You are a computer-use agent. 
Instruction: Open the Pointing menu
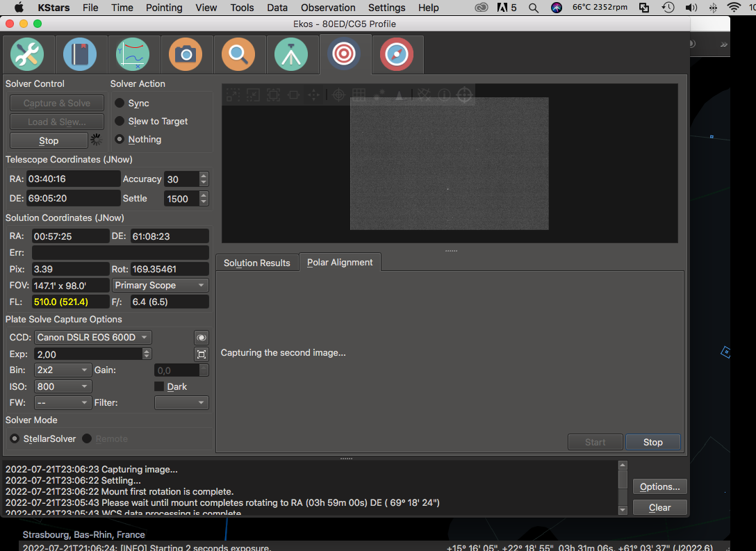(x=164, y=8)
